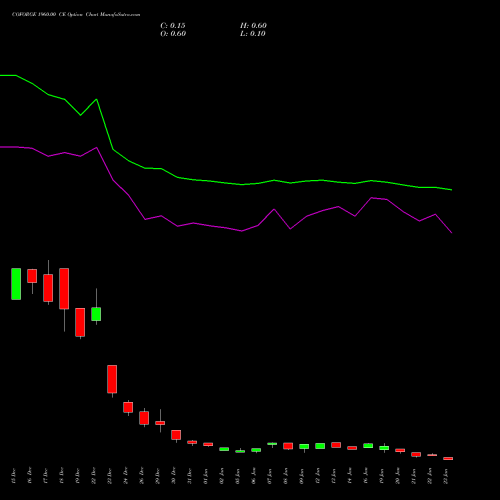
Task: Click the '02 Jan' date axis label
Action: tap(221, 476)
